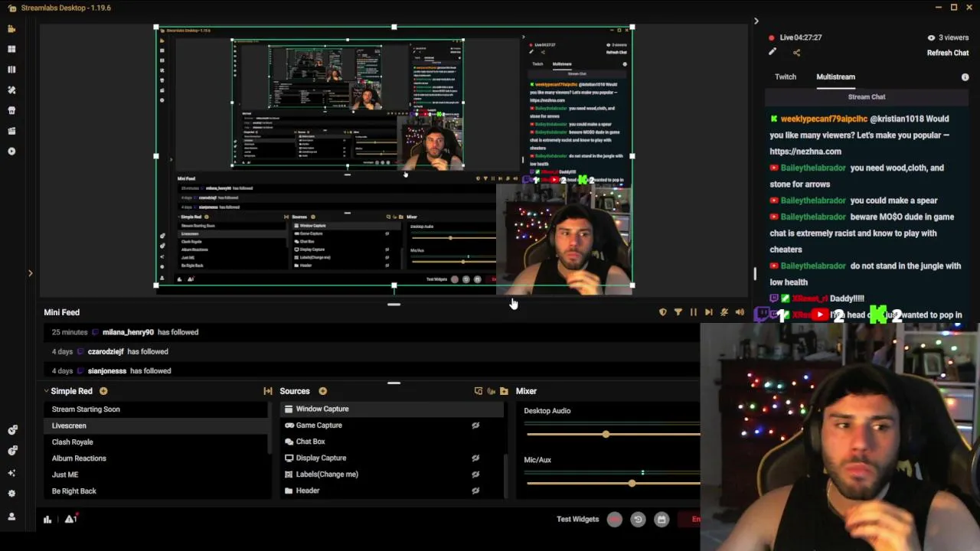Skip the current alert in Mini Feed
Screen dimensions: 980x551
pyautogui.click(x=709, y=312)
